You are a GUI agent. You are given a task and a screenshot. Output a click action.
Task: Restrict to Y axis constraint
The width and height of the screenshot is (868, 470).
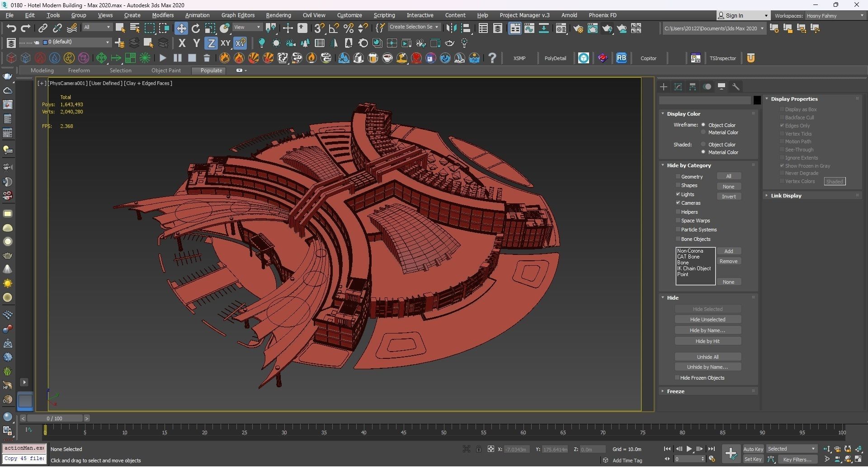tap(197, 43)
